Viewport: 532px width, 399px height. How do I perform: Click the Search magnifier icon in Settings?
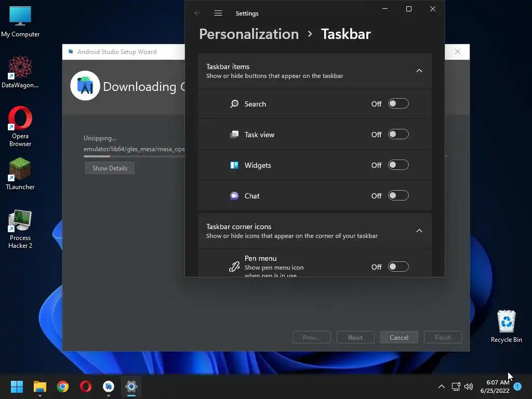tap(234, 104)
